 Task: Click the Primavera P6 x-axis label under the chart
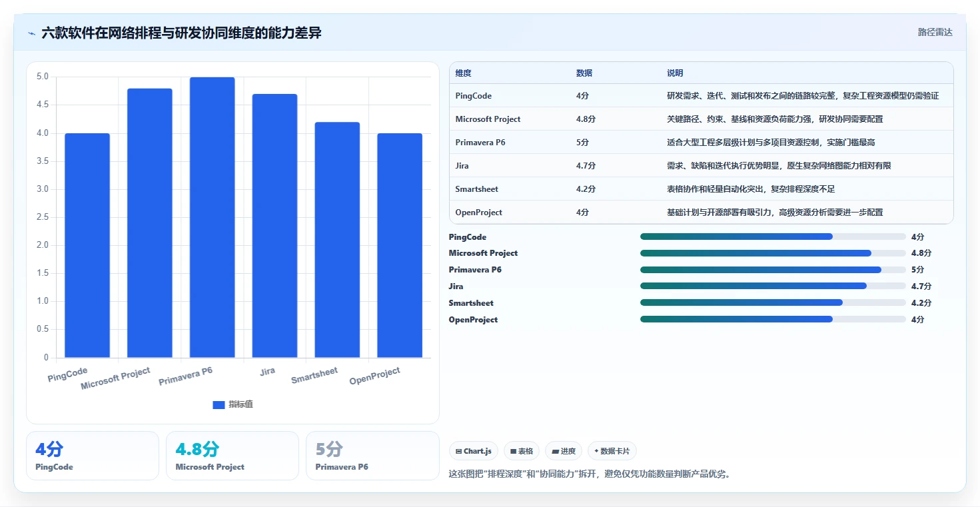[186, 376]
